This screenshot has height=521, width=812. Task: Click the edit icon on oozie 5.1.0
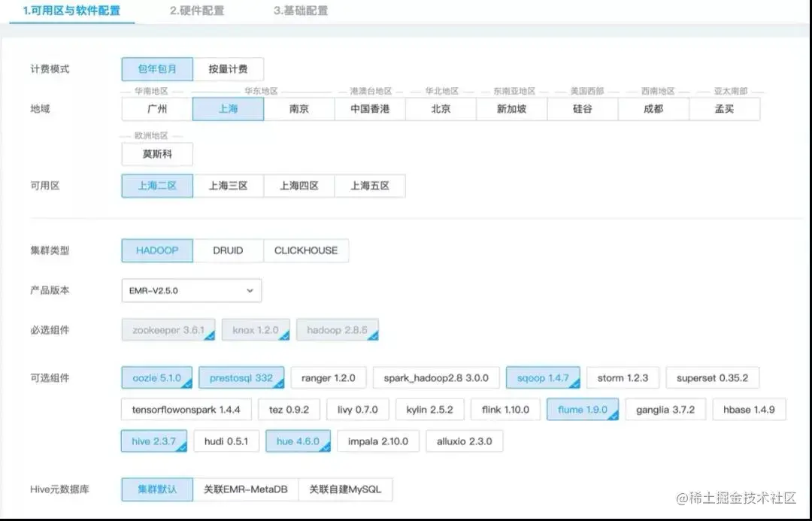click(187, 383)
